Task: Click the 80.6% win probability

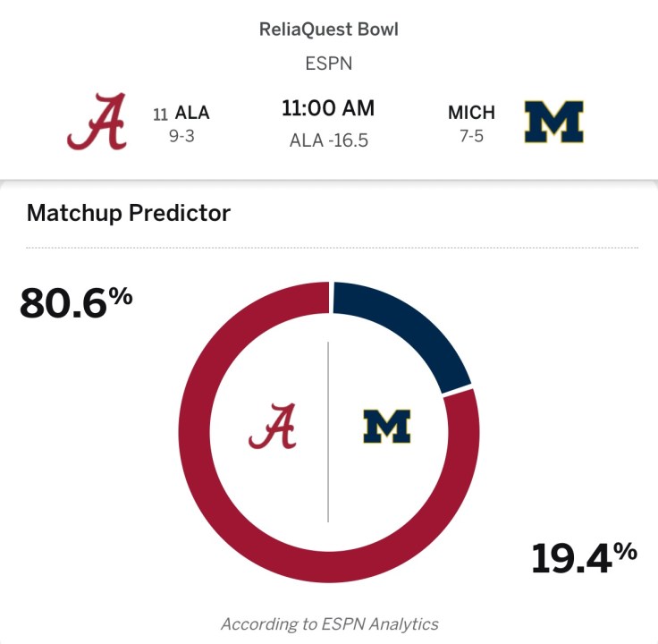Action: pyautogui.click(x=76, y=303)
